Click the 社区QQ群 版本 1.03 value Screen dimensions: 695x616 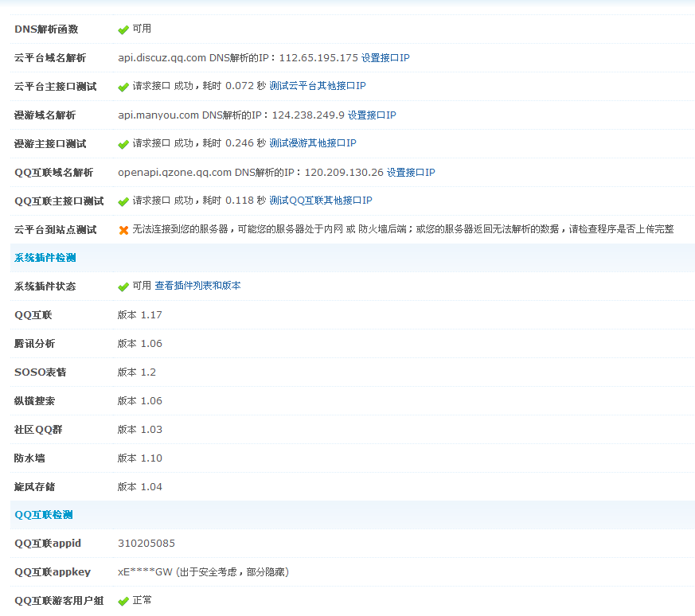click(x=139, y=429)
